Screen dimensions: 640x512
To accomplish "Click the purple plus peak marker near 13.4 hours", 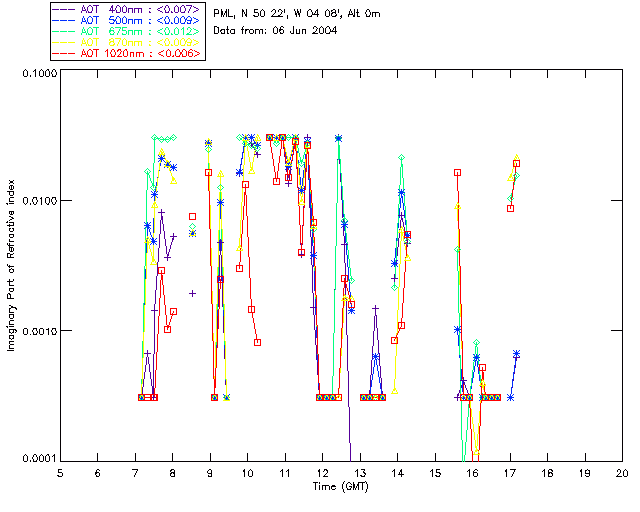I will coord(376,308).
